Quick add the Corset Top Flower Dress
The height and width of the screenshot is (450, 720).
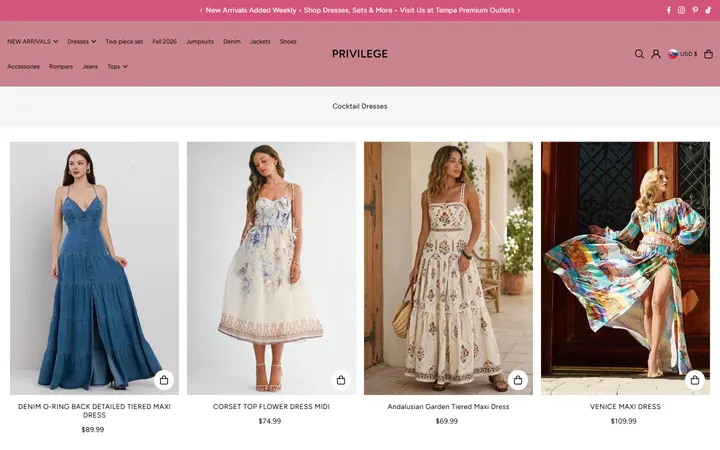click(341, 380)
